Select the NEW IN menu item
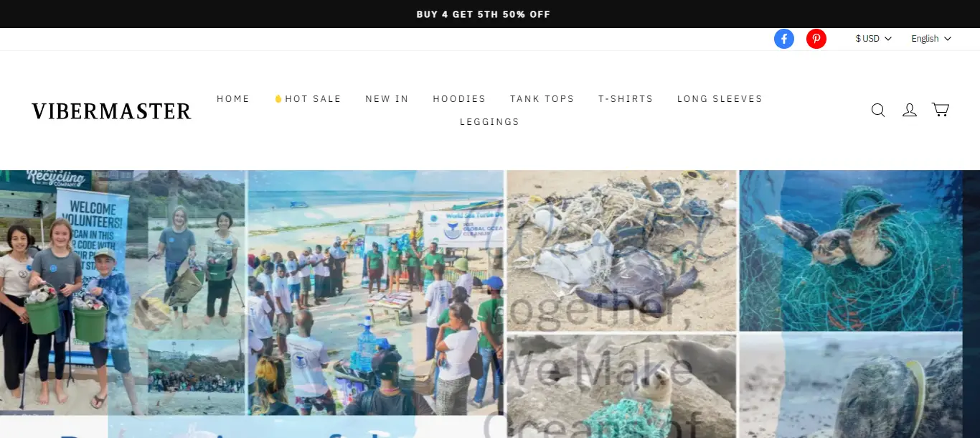Viewport: 980px width, 438px height. click(387, 99)
